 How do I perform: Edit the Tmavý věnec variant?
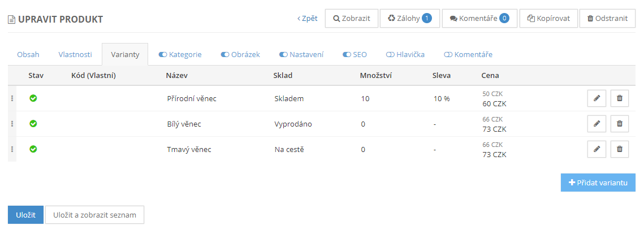pos(597,149)
